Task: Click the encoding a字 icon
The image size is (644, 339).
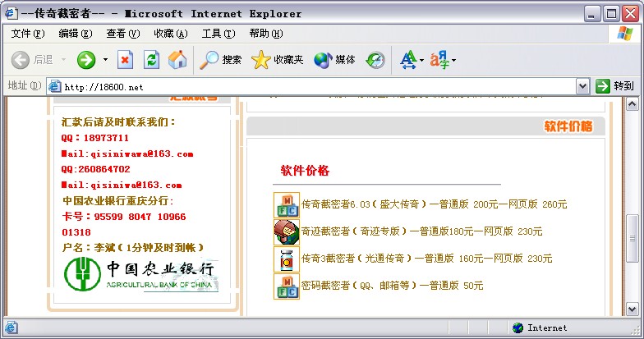Action: point(439,60)
